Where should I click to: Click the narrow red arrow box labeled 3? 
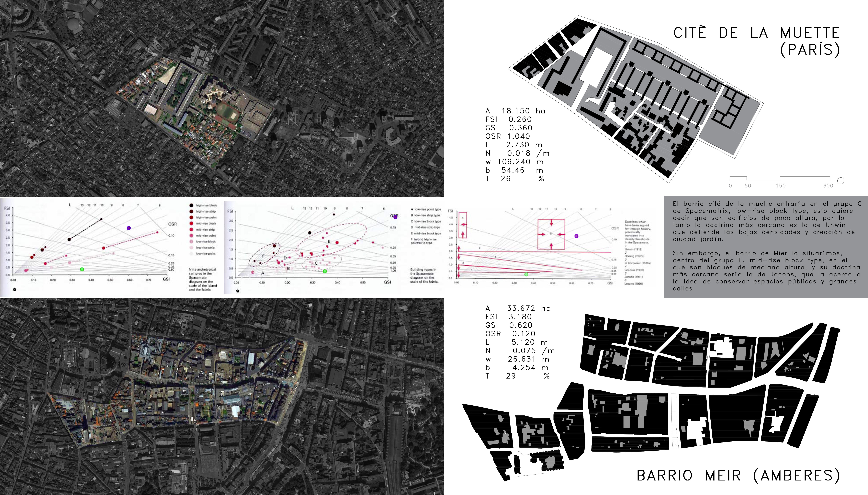(463, 225)
